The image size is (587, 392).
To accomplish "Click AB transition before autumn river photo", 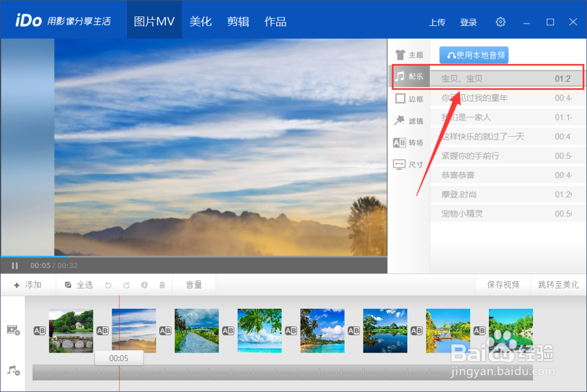I will click(417, 330).
